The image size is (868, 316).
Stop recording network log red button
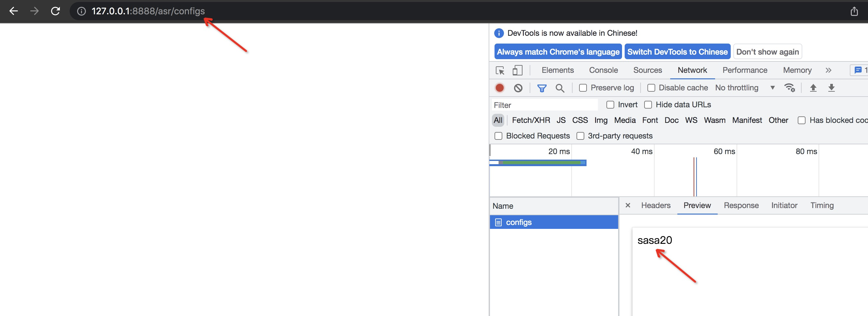[500, 88]
